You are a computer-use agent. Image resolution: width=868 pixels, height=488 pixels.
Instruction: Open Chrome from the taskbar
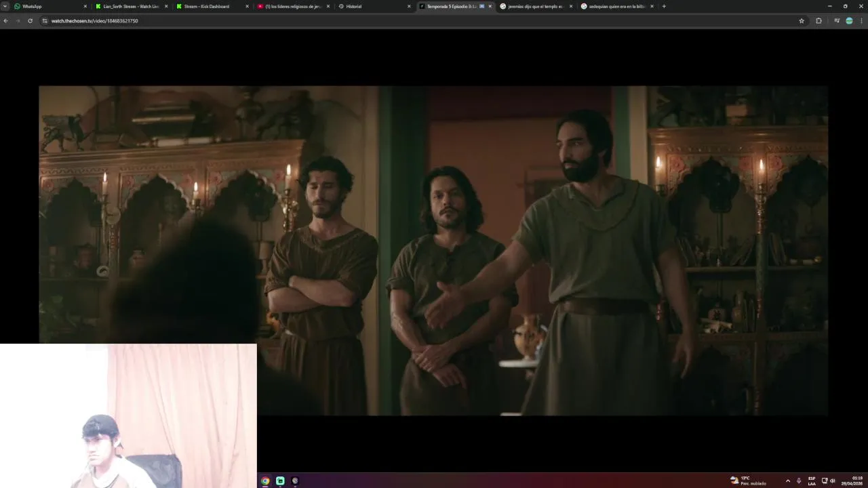click(x=265, y=481)
